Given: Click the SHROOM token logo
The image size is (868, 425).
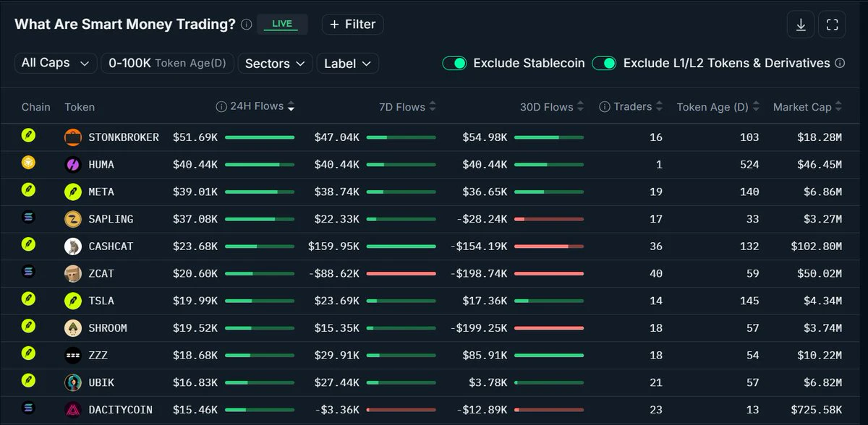Looking at the screenshot, I should click(72, 328).
